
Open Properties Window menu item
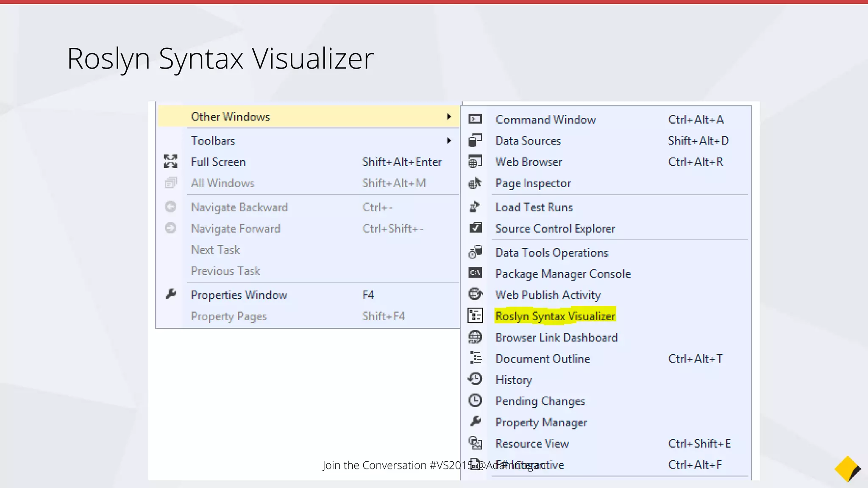309,295
